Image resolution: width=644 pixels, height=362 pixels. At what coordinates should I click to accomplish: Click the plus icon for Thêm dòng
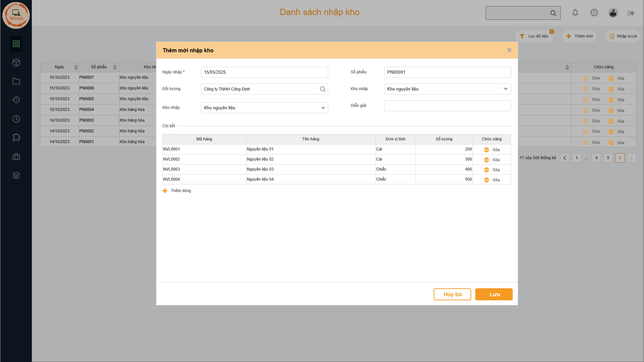pos(165,191)
